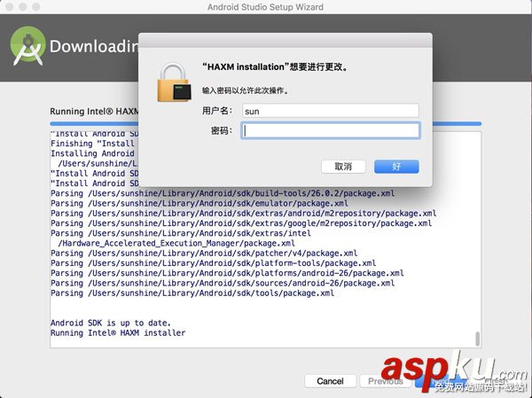This screenshot has width=532, height=398.
Task: Click the log line for extras/android/m2repository
Action: point(244,214)
